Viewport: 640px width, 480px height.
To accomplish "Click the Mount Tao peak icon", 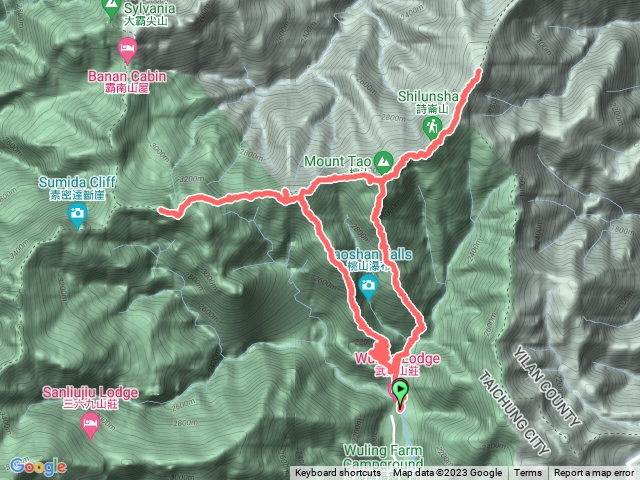I will tap(383, 162).
